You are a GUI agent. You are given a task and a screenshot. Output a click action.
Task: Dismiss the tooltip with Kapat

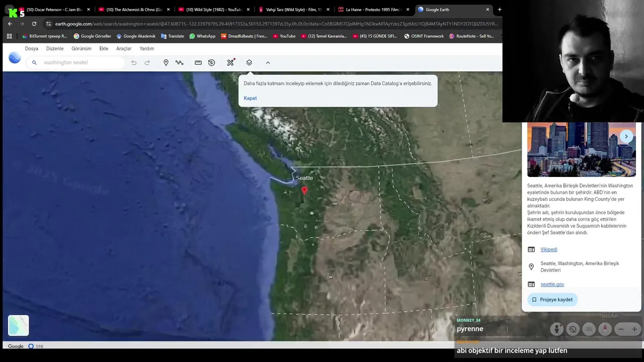click(250, 98)
